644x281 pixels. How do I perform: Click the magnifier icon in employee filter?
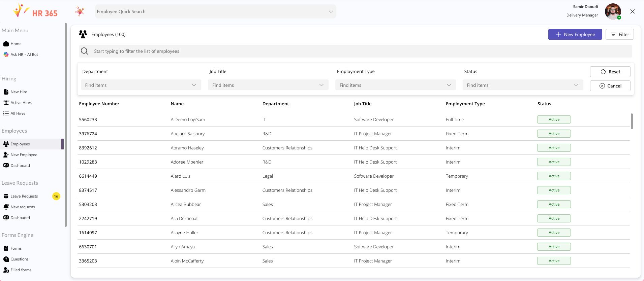point(85,51)
